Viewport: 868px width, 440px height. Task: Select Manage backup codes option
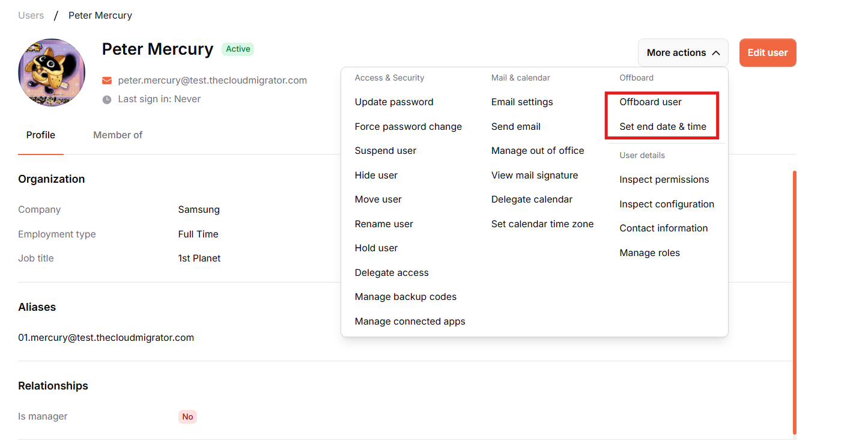[405, 297]
